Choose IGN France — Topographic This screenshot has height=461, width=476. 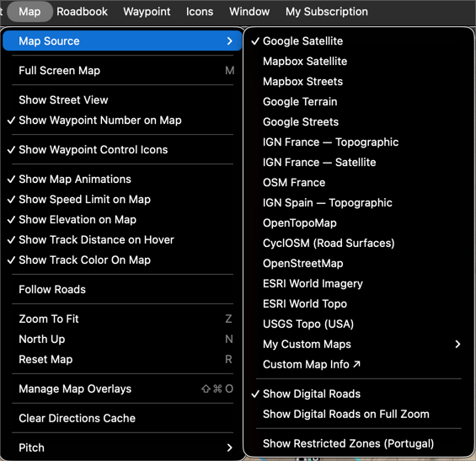[x=359, y=142]
